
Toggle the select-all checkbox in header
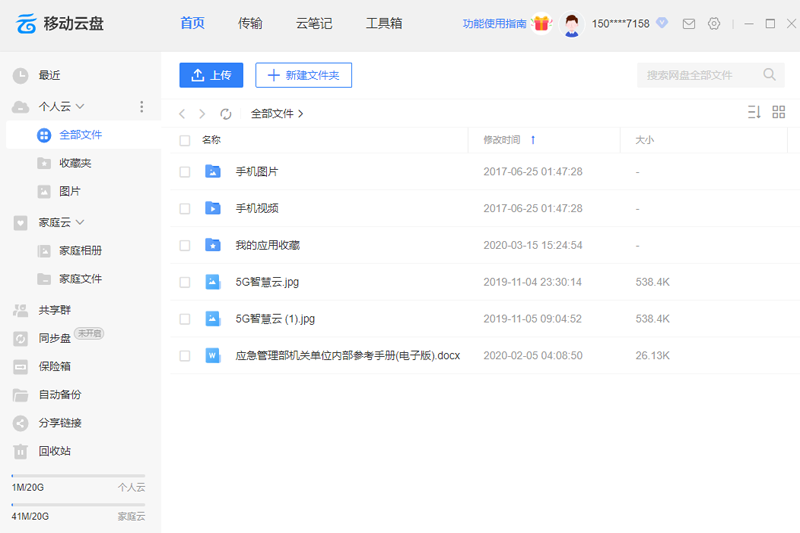[184, 140]
